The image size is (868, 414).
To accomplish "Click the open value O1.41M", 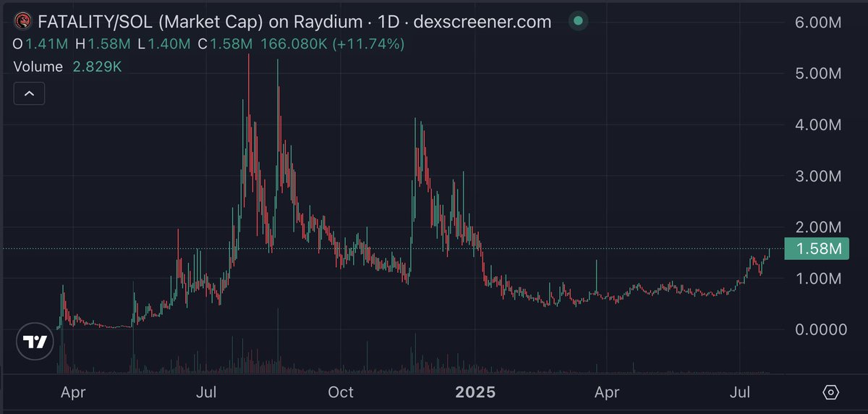I will tap(41, 45).
